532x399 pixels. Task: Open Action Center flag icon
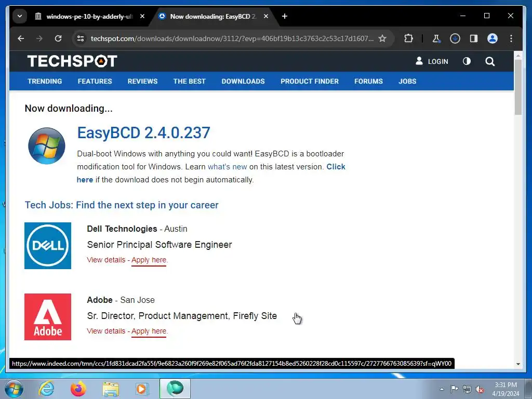click(454, 389)
